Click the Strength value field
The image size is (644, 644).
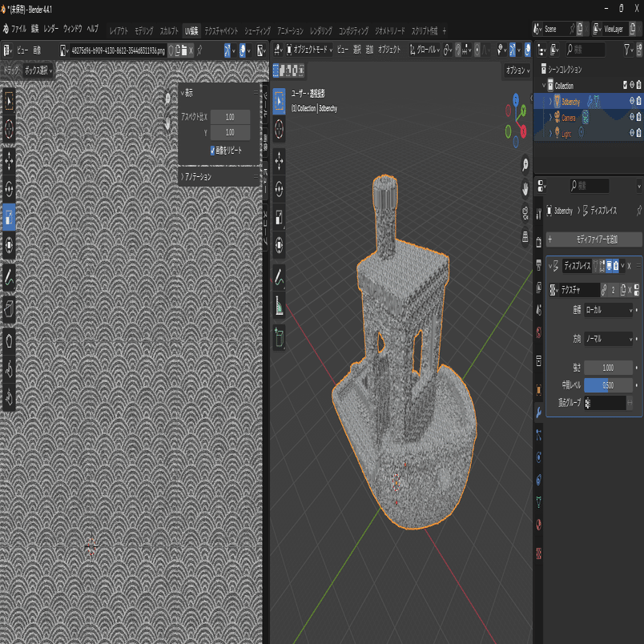[608, 368]
